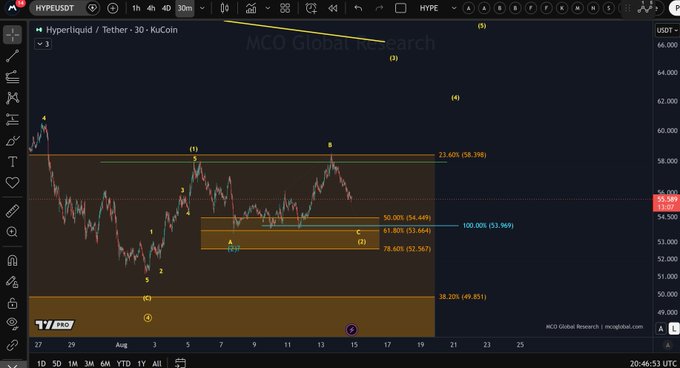Open time axis settings gear at bottom right

(667, 345)
